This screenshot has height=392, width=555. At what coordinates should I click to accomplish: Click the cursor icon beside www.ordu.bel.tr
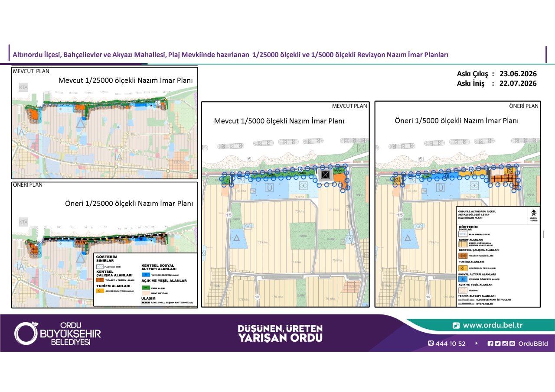456,325
